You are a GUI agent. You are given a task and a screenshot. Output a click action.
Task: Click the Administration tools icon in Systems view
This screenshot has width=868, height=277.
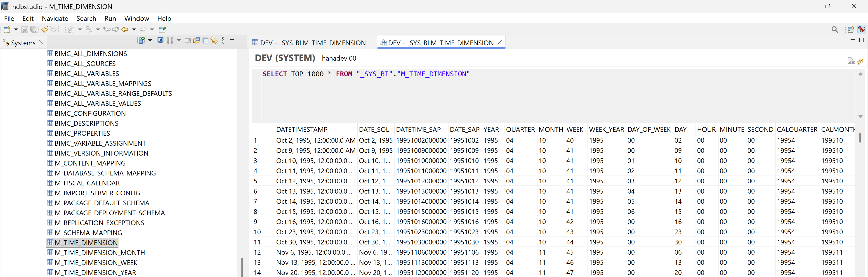click(170, 40)
